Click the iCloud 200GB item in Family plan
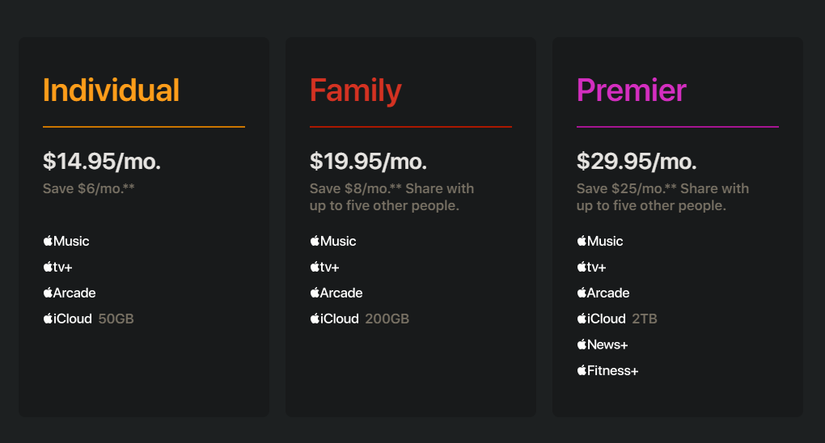 [x=359, y=319]
